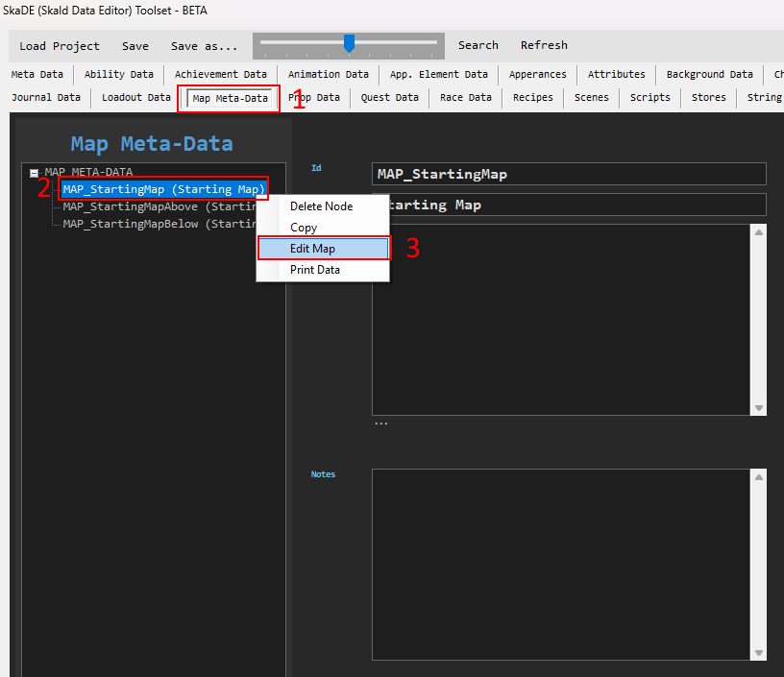Image resolution: width=784 pixels, height=677 pixels.
Task: Click the Notes text area
Action: [561, 565]
